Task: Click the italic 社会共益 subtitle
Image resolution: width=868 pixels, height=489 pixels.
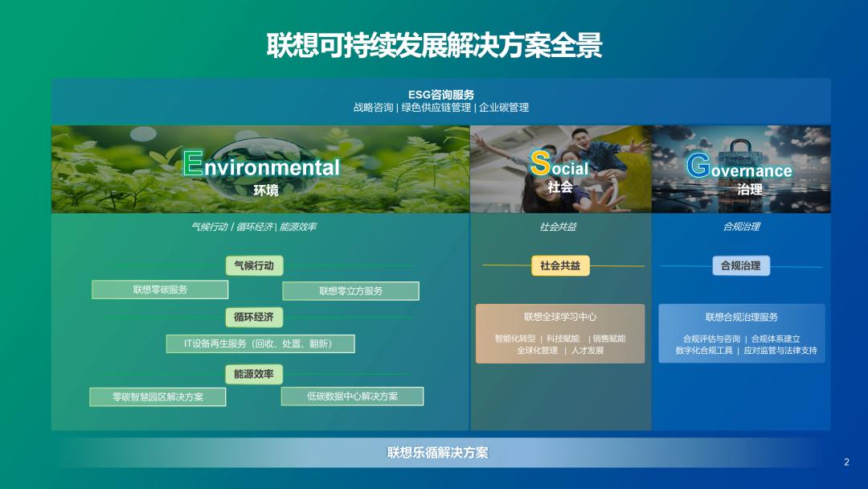Action: coord(558,227)
